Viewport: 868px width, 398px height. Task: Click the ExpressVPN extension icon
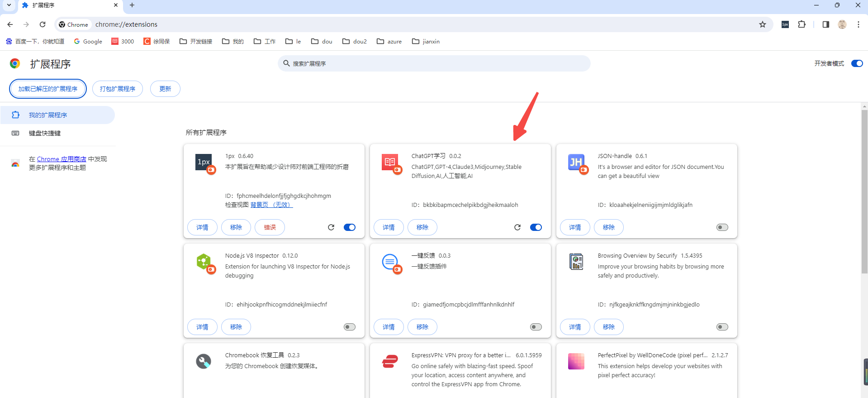(390, 361)
